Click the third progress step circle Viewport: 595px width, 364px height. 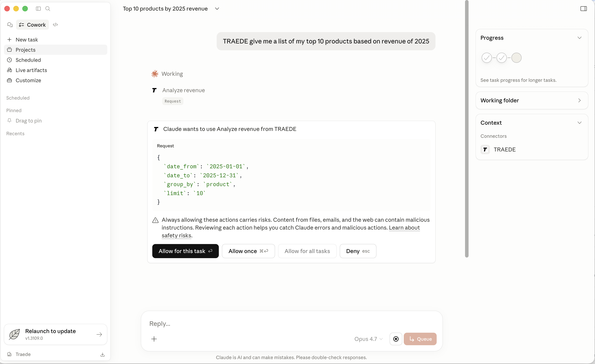[x=516, y=58]
